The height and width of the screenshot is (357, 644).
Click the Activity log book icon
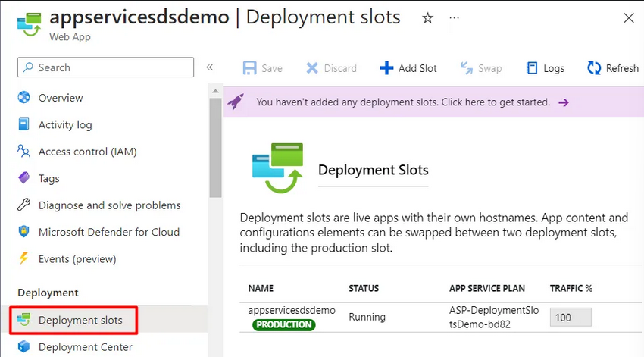tap(23, 124)
